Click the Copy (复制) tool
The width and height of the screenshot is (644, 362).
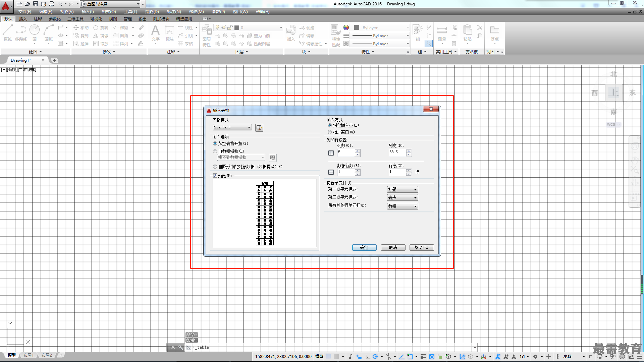tap(81, 36)
